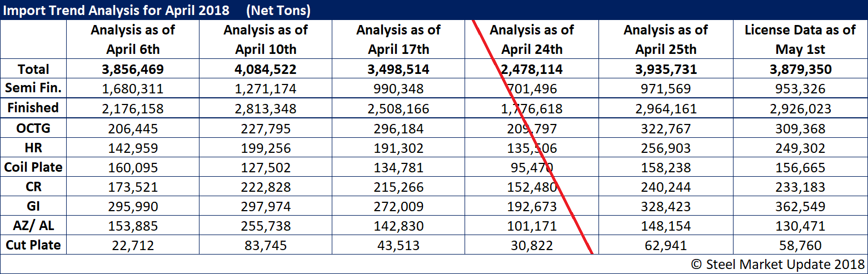Select the May 1st Total cell 3,879,350
This screenshot has width=868, height=274.
coord(800,69)
